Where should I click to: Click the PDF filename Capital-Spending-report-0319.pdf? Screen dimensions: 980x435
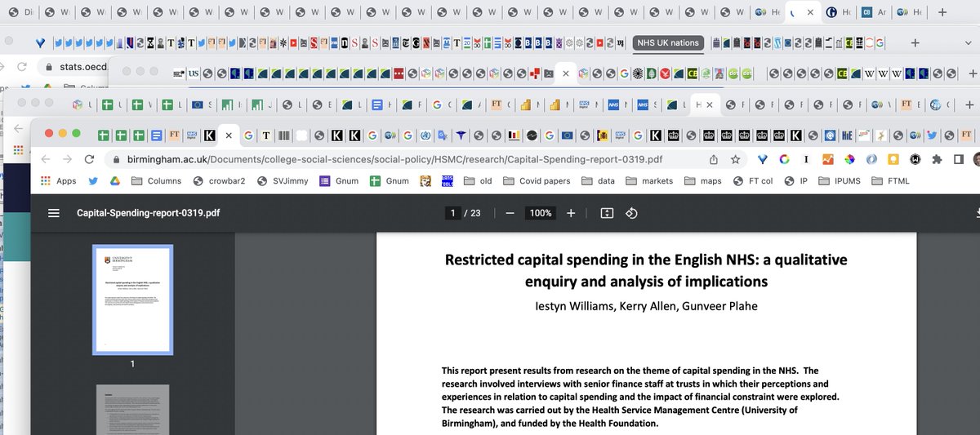pos(148,213)
